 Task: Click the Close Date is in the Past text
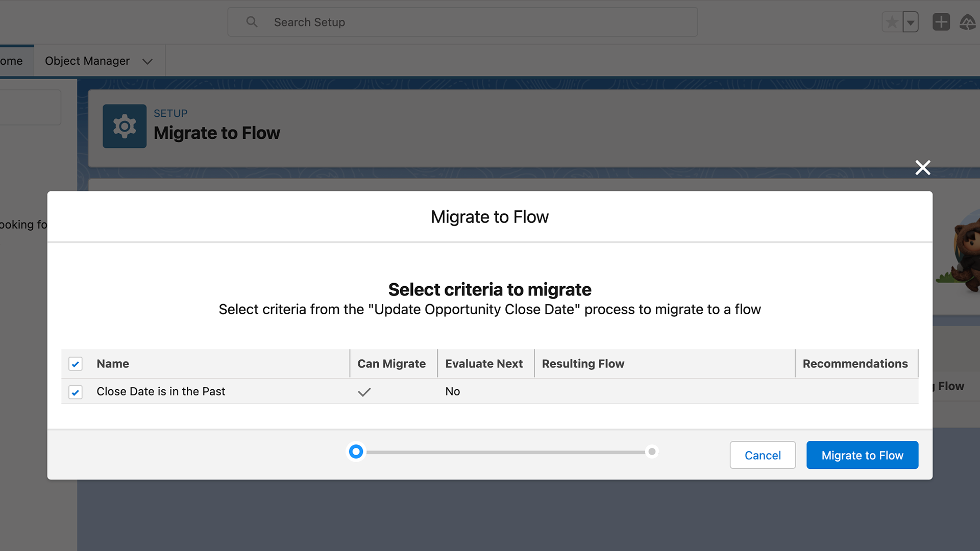point(161,391)
